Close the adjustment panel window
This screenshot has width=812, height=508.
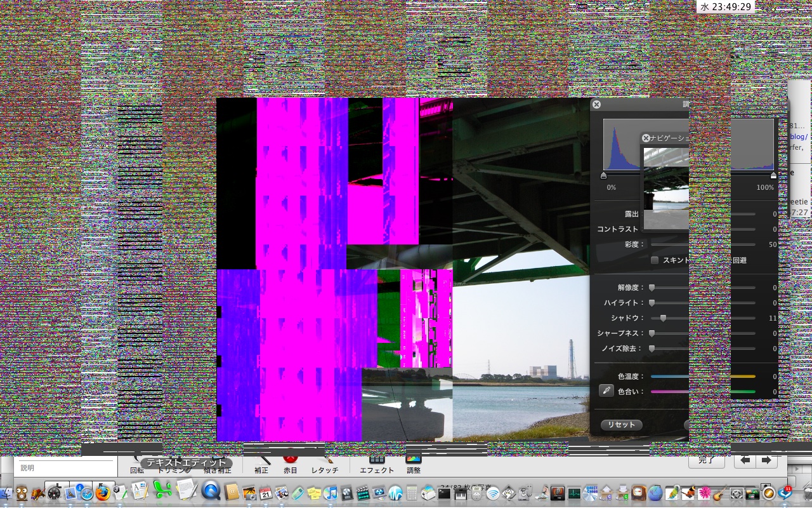[x=596, y=104]
